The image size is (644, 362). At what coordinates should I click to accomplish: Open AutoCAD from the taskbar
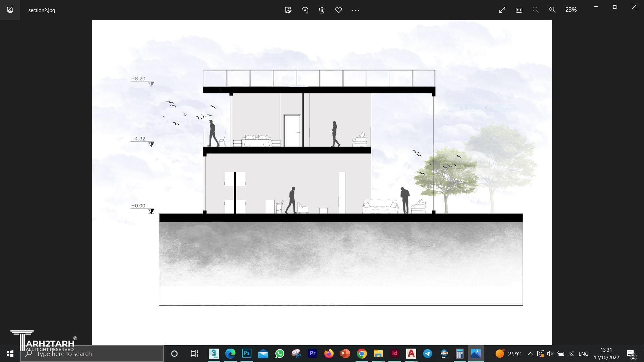411,353
